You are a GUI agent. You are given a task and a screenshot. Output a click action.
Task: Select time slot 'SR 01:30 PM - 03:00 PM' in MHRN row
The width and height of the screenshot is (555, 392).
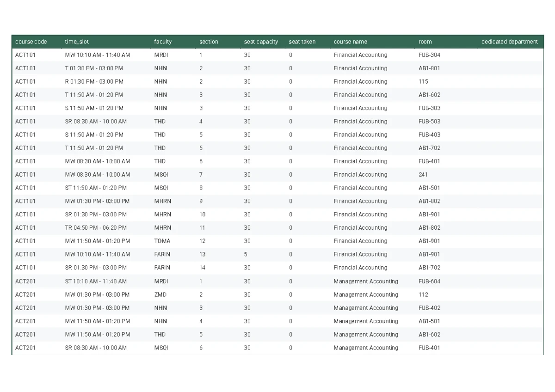(96, 215)
